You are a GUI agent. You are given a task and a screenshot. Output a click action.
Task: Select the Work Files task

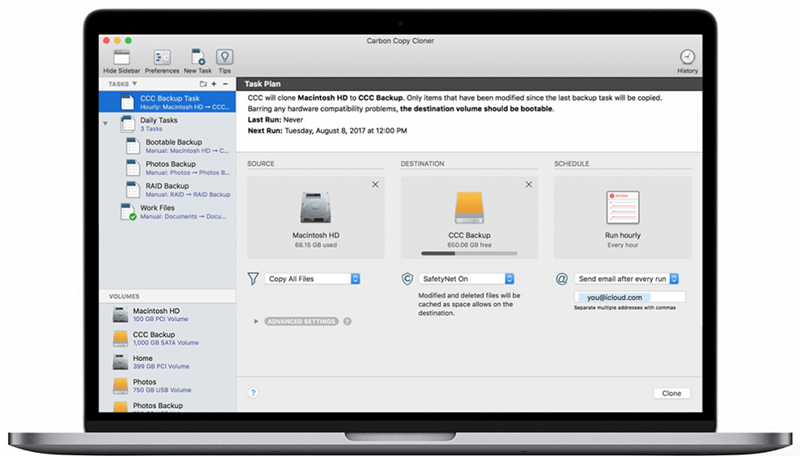pyautogui.click(x=167, y=212)
